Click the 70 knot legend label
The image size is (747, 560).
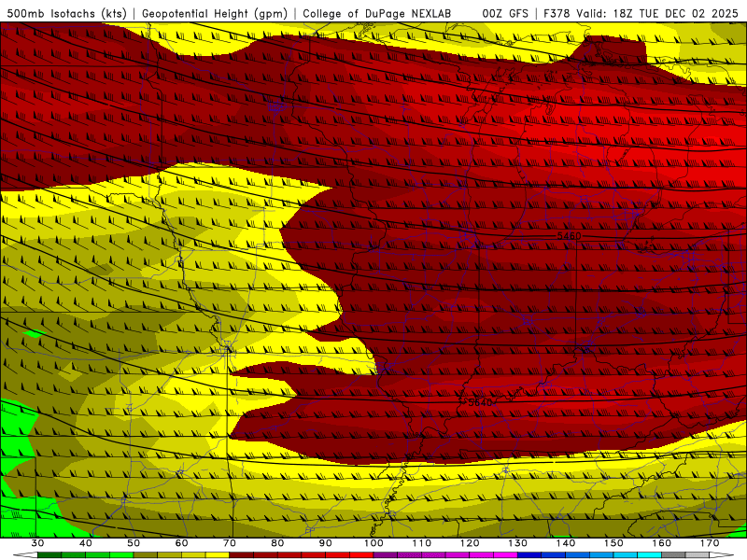pos(230,543)
